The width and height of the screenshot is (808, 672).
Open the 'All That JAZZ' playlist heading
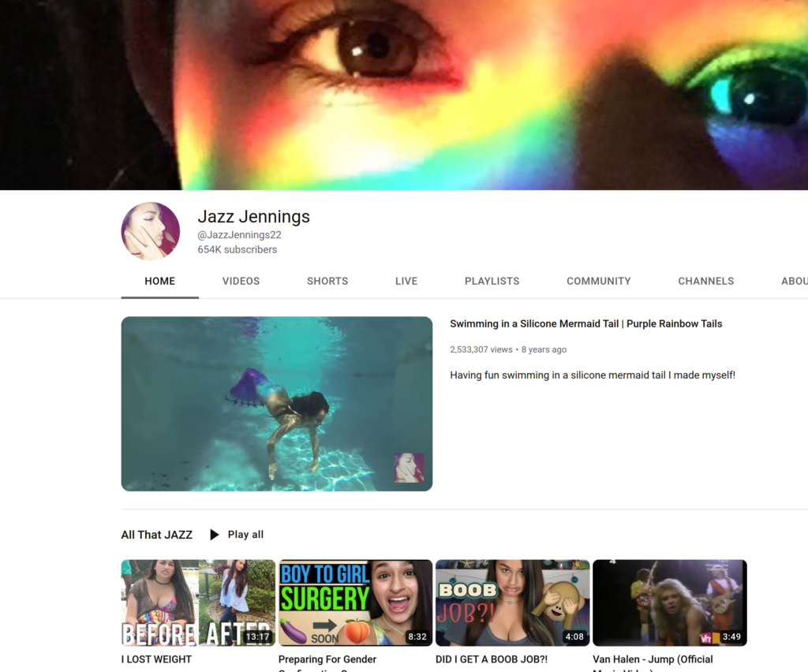pyautogui.click(x=156, y=535)
